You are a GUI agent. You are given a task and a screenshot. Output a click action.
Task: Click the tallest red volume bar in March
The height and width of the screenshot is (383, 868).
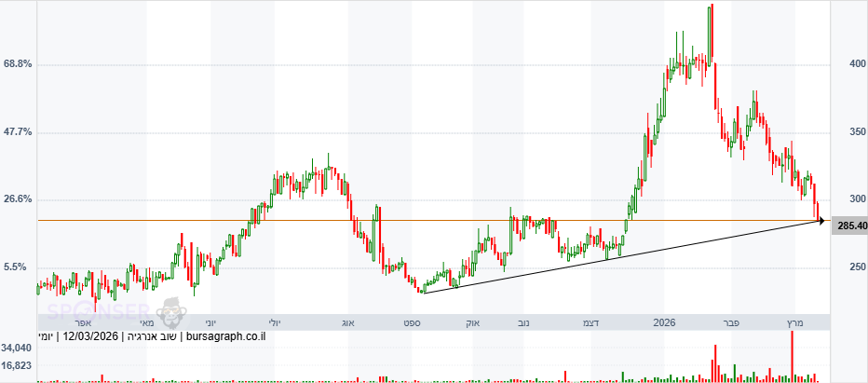793,356
